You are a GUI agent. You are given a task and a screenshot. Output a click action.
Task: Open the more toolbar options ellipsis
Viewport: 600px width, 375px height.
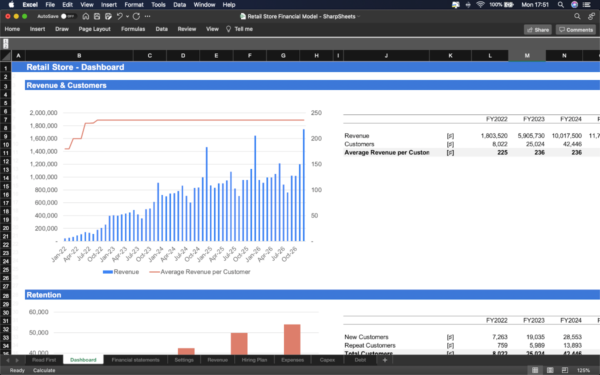(148, 16)
